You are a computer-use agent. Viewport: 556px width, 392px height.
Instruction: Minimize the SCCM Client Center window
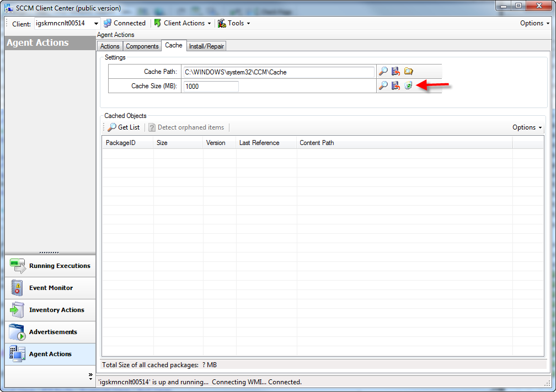pyautogui.click(x=503, y=6)
